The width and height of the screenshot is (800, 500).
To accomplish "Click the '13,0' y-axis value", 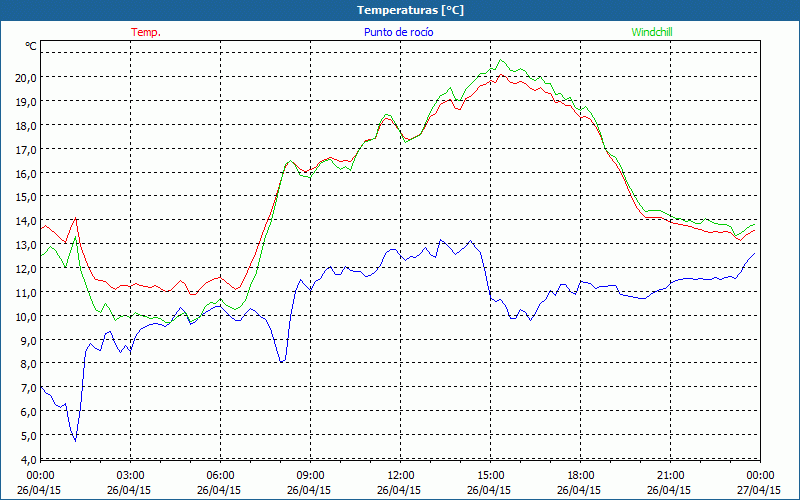I will point(26,245).
